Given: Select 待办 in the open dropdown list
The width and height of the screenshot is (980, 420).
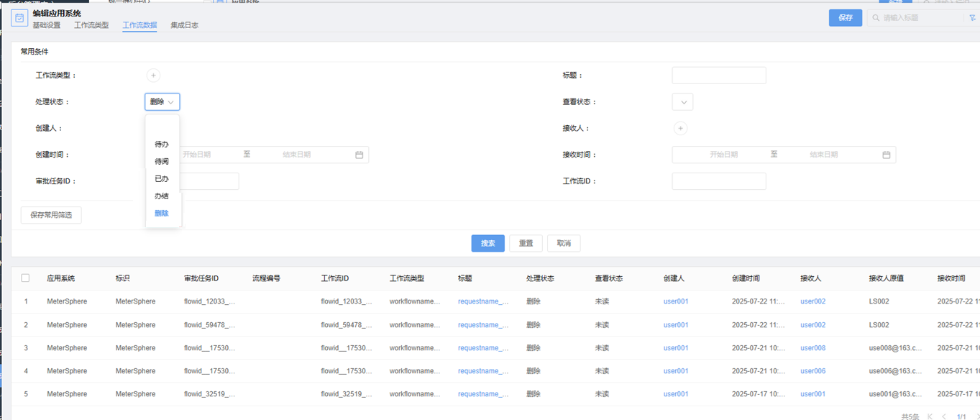Looking at the screenshot, I should (162, 145).
